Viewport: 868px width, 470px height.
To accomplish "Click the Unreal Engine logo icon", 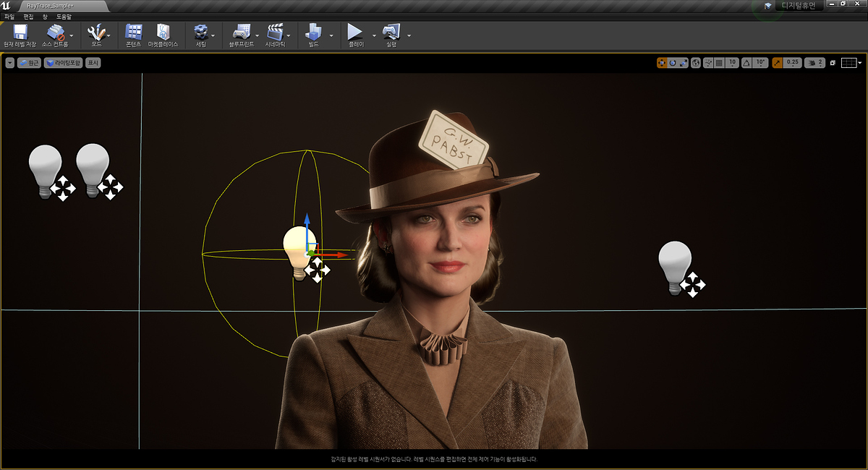I will [x=7, y=6].
